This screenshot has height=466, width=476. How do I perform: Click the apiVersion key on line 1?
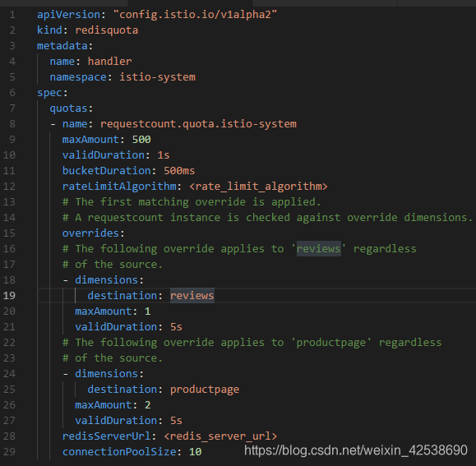coord(68,15)
